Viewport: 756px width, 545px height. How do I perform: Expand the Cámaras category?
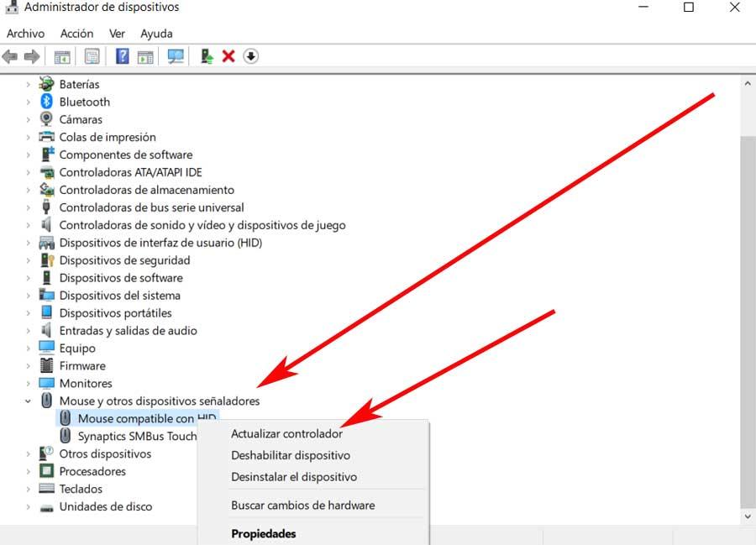(28, 119)
